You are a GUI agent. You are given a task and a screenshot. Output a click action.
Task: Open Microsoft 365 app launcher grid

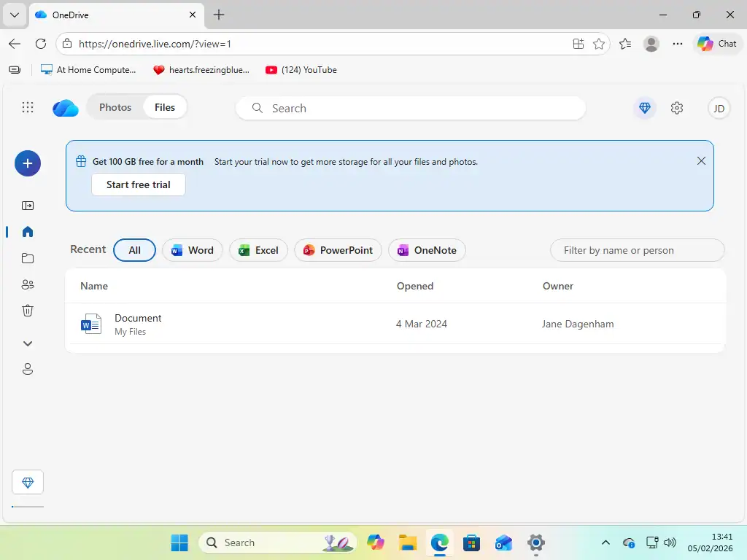pos(27,107)
